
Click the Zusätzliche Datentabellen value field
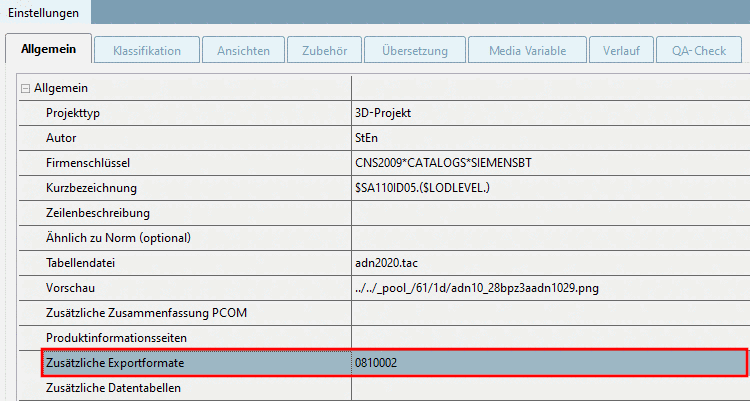548,388
